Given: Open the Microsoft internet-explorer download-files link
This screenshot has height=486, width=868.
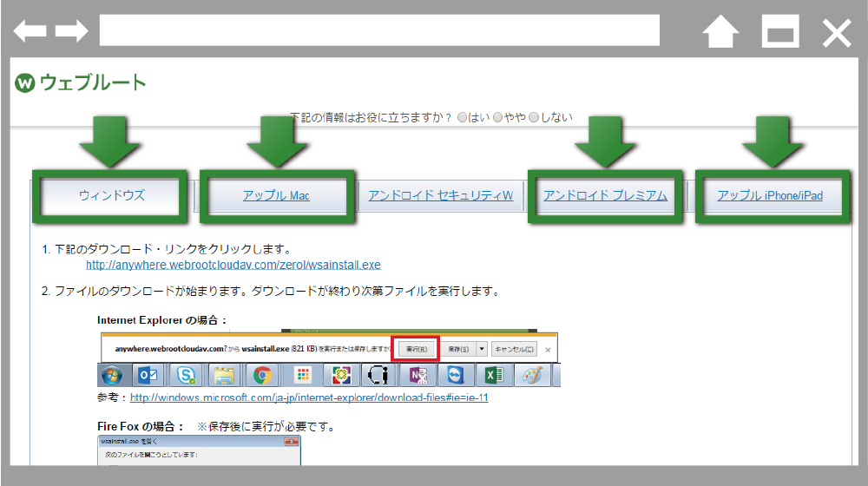Looking at the screenshot, I should (309, 397).
